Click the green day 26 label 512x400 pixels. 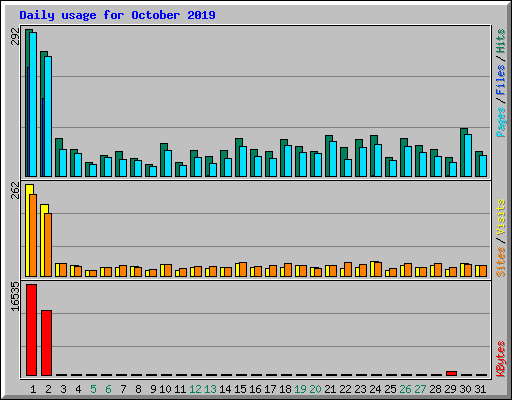(x=405, y=389)
